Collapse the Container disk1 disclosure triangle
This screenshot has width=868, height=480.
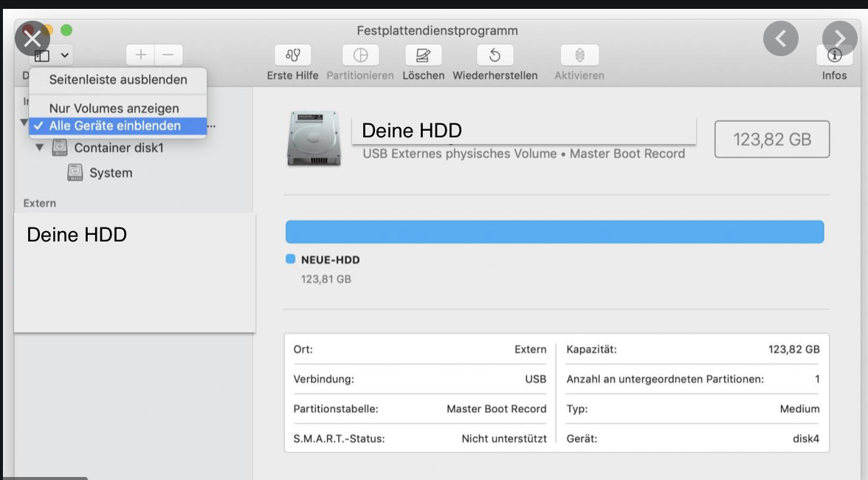point(39,148)
